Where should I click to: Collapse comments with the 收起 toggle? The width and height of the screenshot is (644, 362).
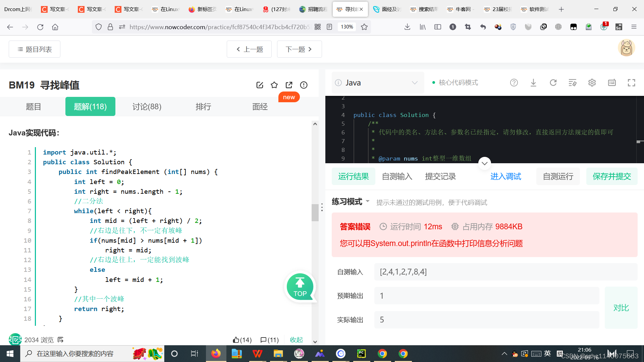pos(296,340)
